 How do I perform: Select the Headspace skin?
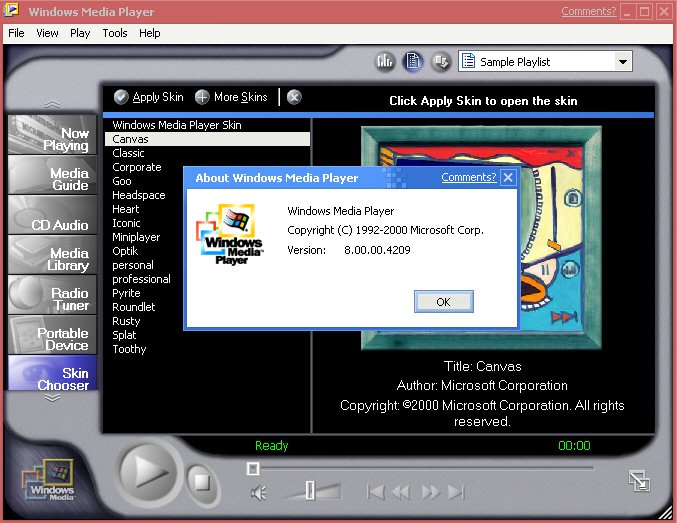(x=139, y=195)
